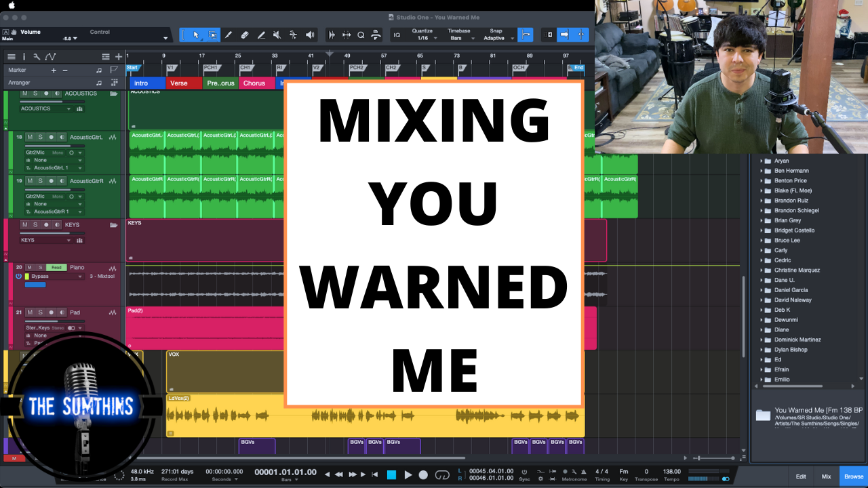Adjust the Pad track volume fader

56,321
